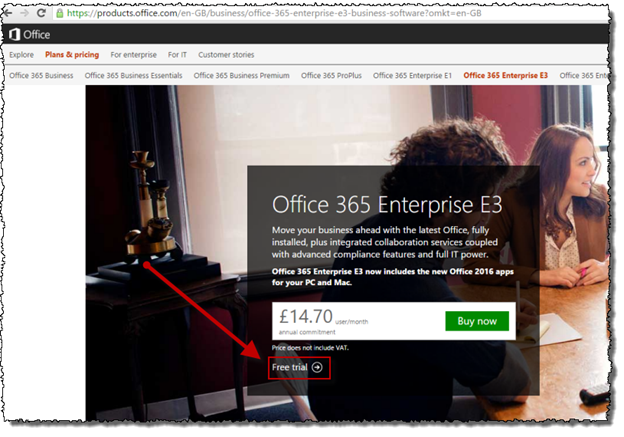This screenshot has height=437, width=624.
Task: Select the Office 365 ProPlus tab
Action: pos(331,75)
